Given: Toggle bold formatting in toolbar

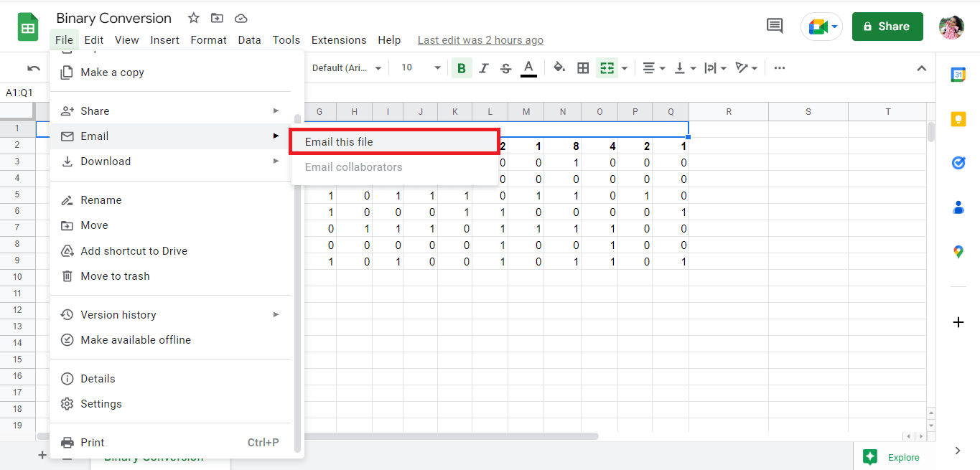Looking at the screenshot, I should coord(462,68).
